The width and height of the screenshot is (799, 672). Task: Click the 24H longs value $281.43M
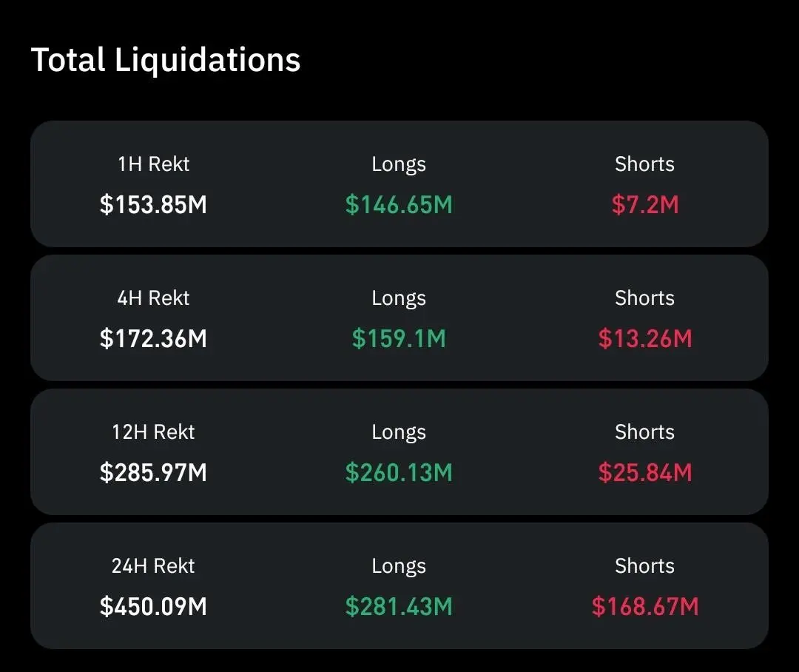[399, 607]
